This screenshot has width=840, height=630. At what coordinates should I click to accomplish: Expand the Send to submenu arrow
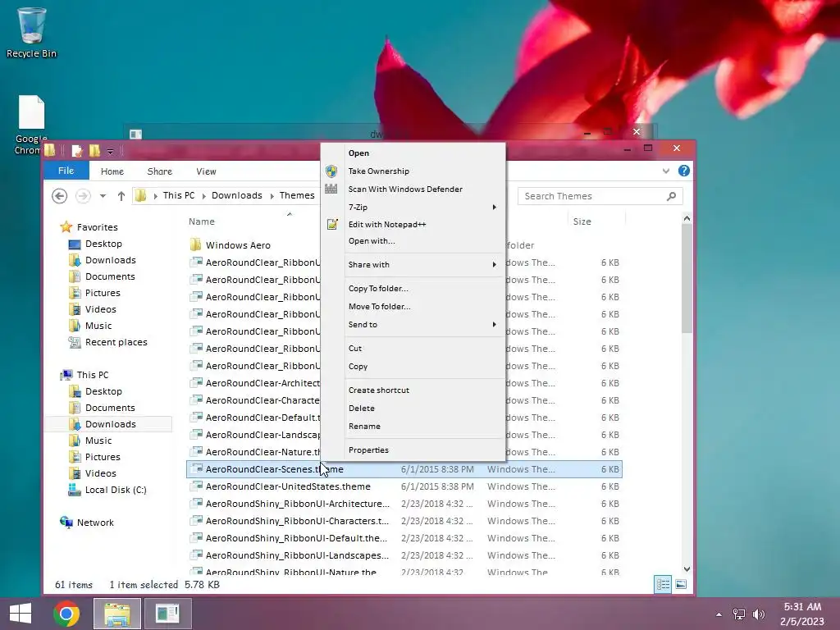tap(495, 324)
